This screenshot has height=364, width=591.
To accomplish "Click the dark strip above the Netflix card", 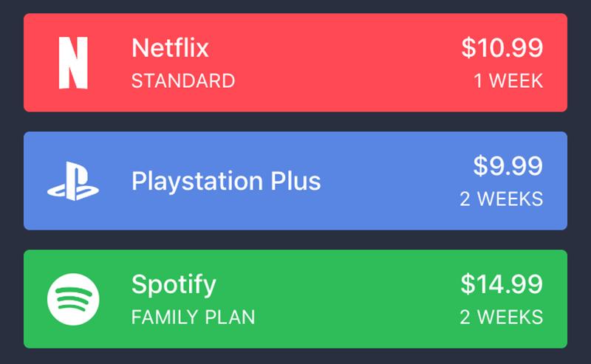I will 295,6.
